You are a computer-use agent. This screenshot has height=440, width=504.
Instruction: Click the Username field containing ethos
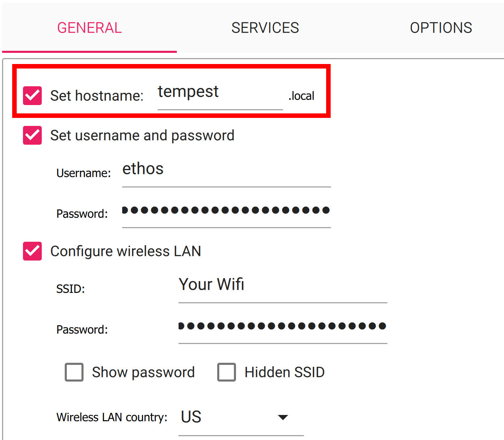tap(226, 170)
